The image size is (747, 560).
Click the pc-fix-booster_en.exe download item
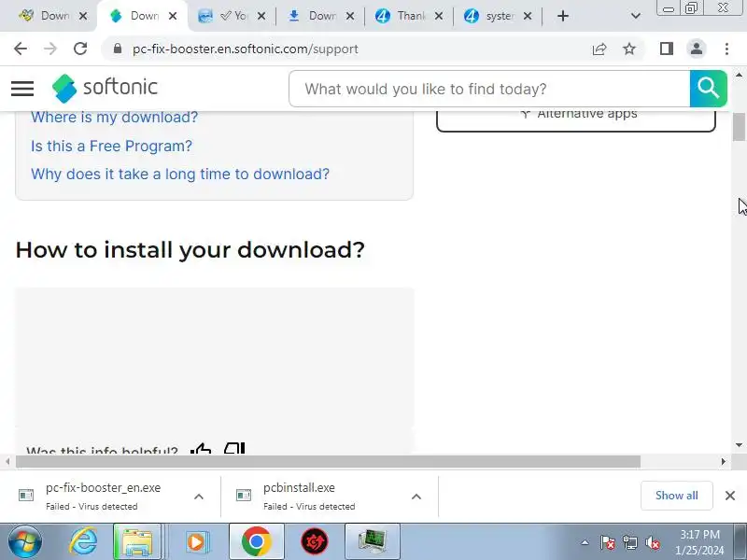[x=103, y=497]
